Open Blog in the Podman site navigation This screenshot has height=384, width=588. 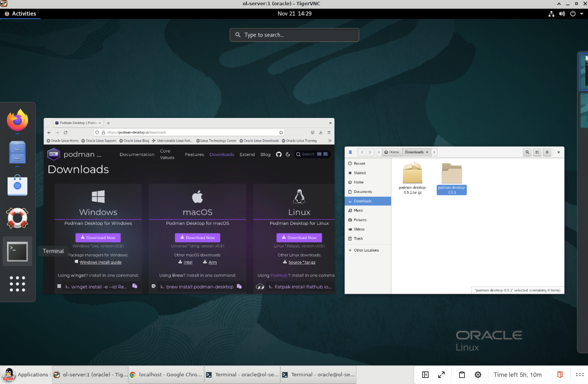click(x=265, y=154)
